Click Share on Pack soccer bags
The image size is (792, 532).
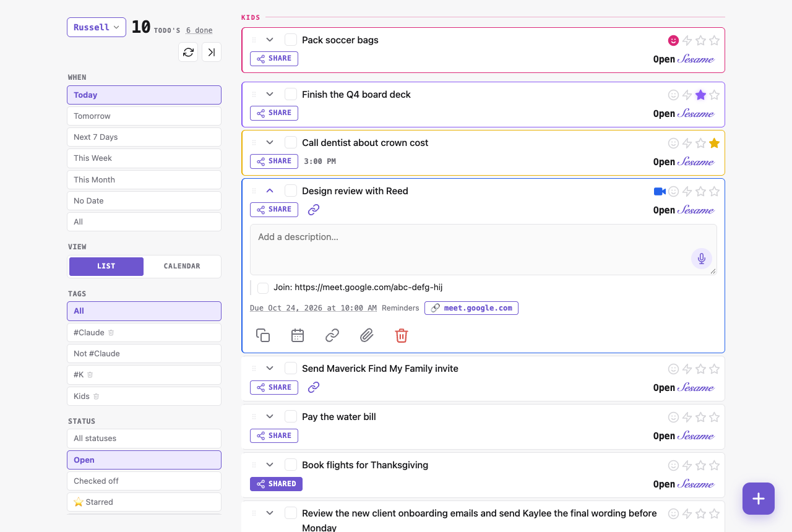(x=274, y=59)
